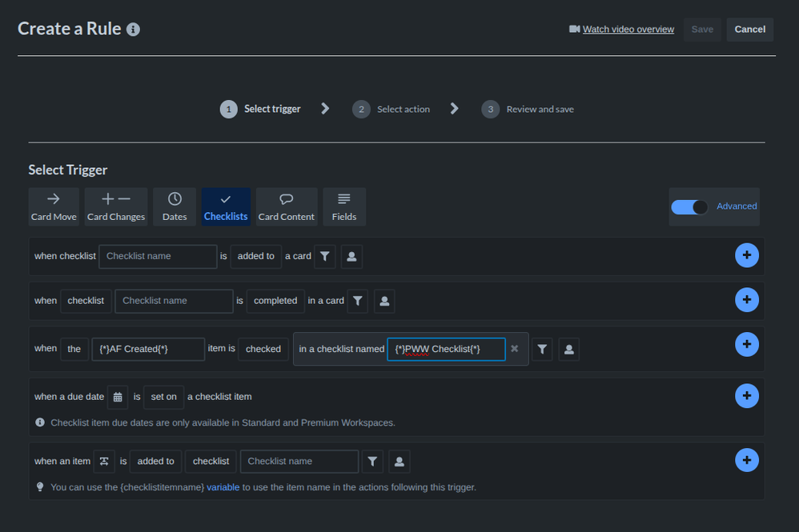Open the Card Move trigger tab
This screenshot has height=532, width=799.
coord(54,206)
